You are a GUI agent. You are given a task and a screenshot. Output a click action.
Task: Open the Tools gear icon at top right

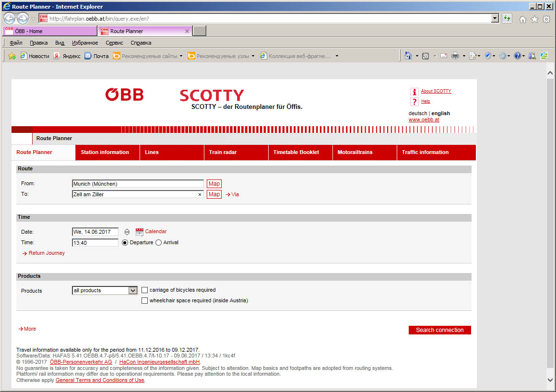[546, 19]
